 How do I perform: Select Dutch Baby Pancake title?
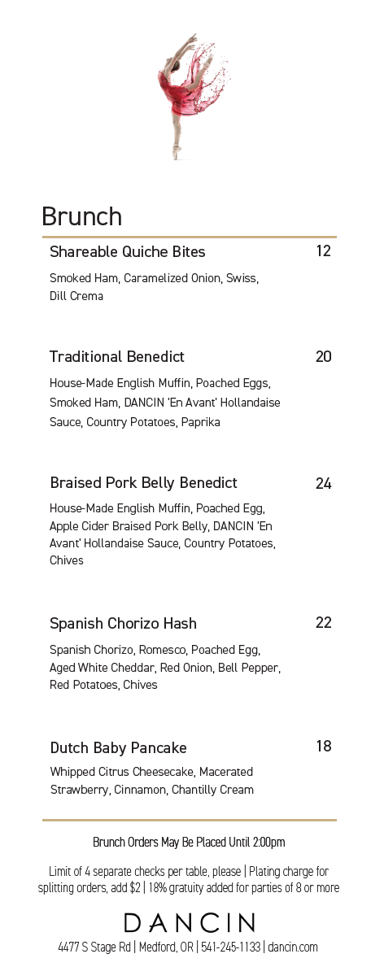point(119,748)
